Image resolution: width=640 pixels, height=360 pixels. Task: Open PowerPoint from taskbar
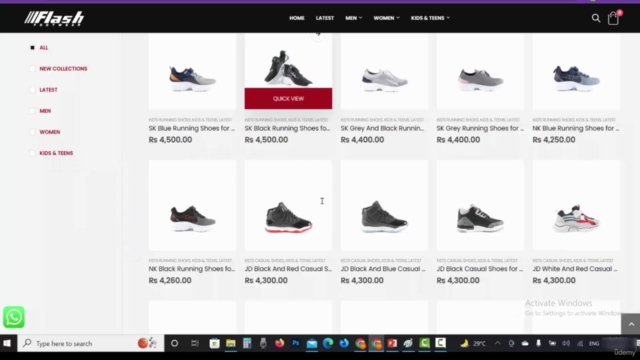(x=392, y=343)
